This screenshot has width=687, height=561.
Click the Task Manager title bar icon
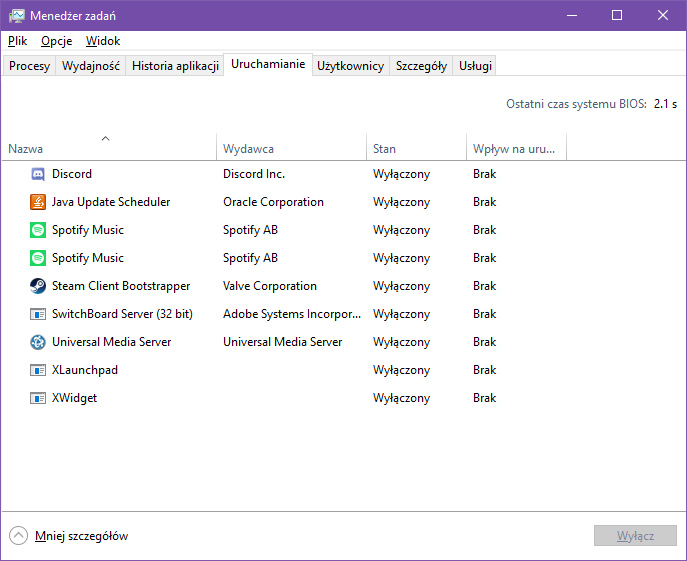click(17, 16)
